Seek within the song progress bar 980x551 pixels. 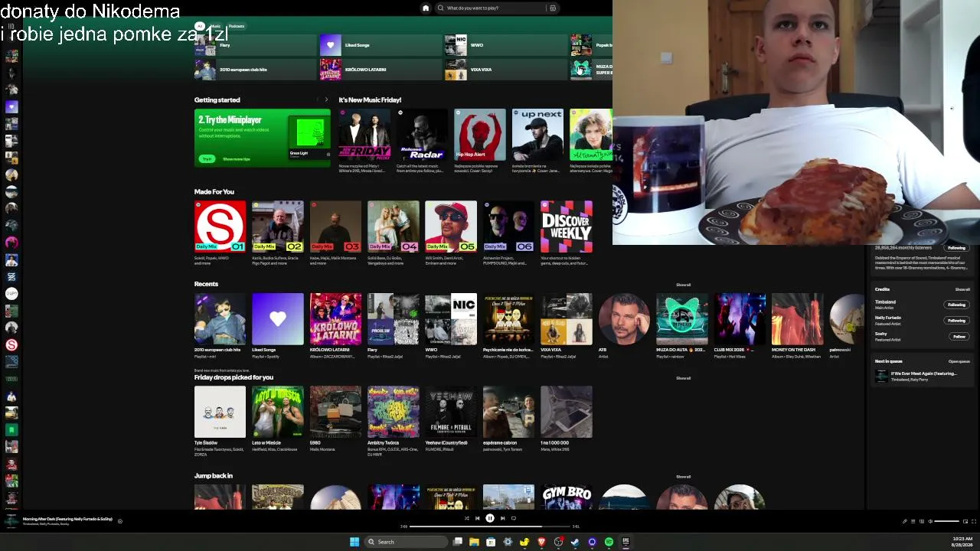(x=490, y=527)
